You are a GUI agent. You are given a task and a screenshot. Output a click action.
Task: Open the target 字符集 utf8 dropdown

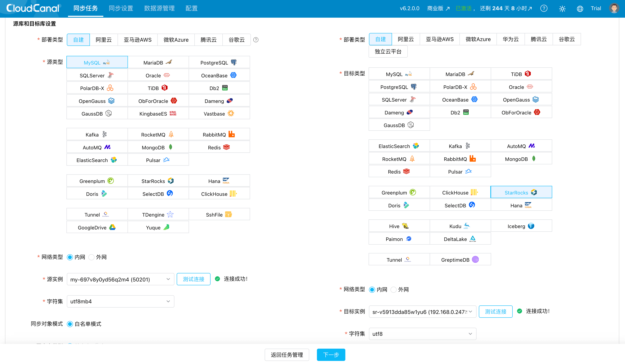(x=423, y=334)
